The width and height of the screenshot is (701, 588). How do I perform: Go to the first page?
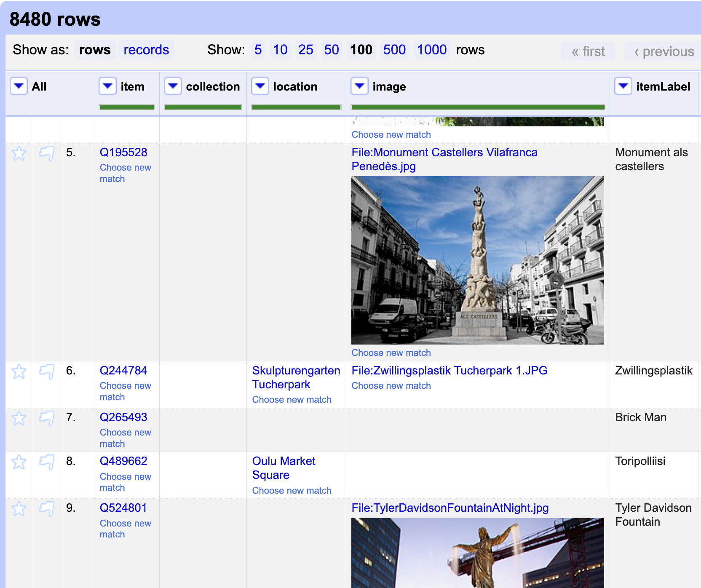tap(588, 51)
